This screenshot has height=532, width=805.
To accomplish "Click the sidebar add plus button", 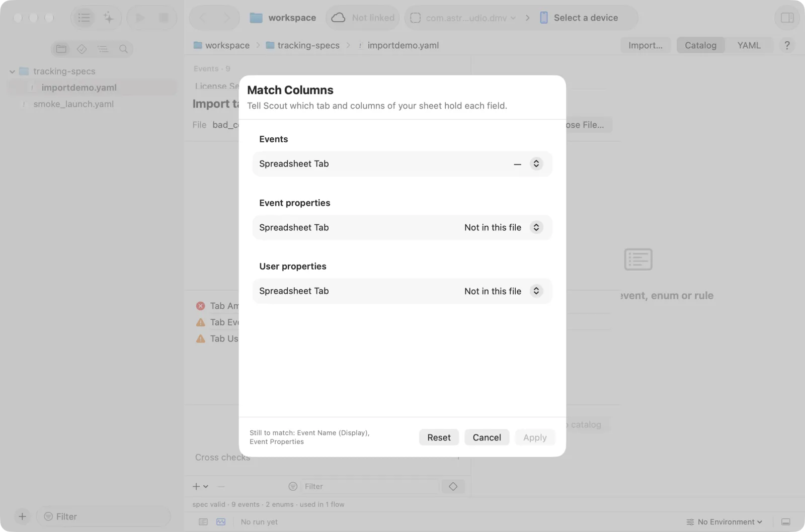I will point(22,516).
